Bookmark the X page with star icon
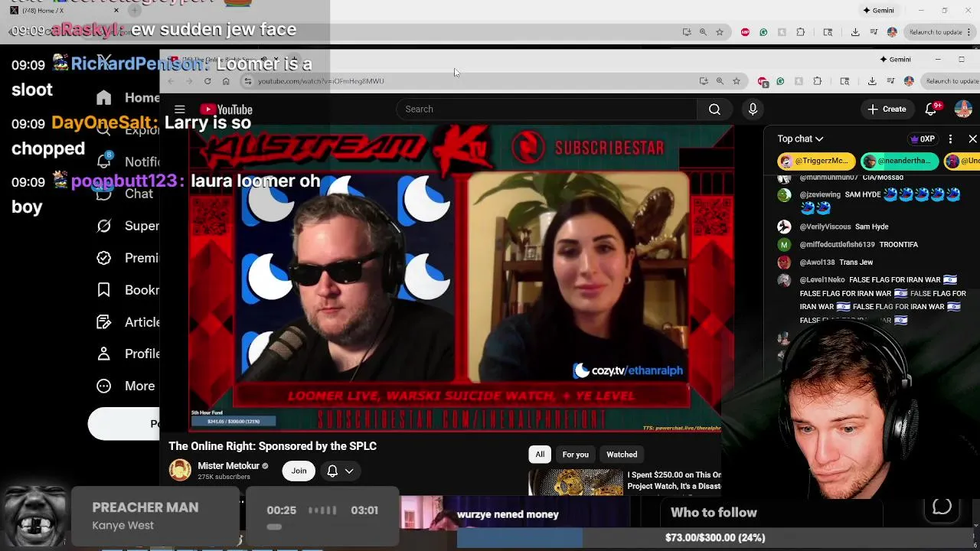This screenshot has width=980, height=551. (720, 32)
